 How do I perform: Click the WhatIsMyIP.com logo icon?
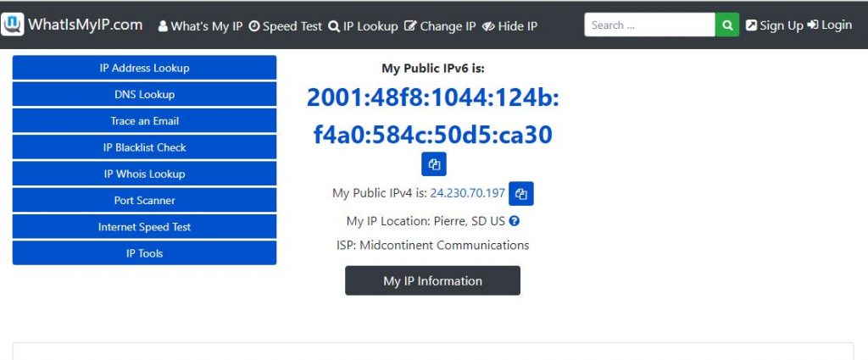13,25
